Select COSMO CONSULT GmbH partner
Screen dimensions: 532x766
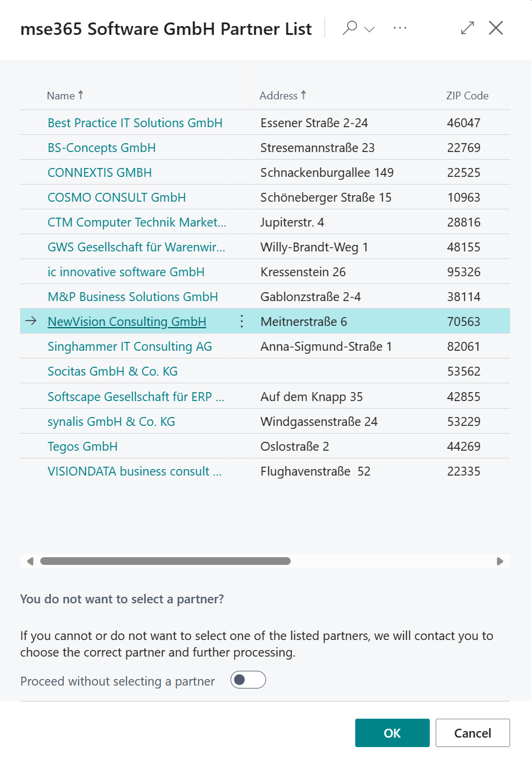116,197
